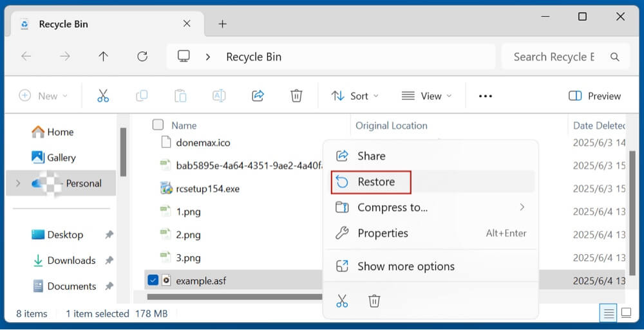
Task: Open the Sort dropdown
Action: pyautogui.click(x=355, y=96)
